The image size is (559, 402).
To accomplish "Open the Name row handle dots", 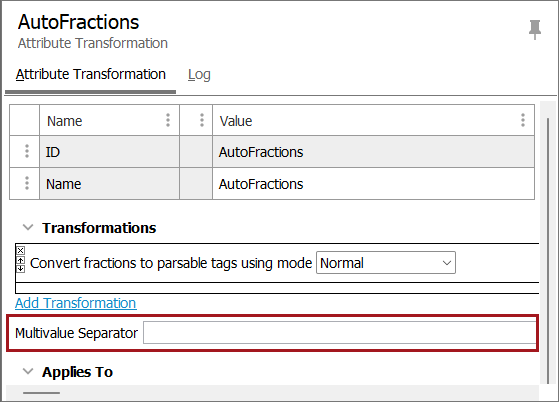I will [27, 183].
